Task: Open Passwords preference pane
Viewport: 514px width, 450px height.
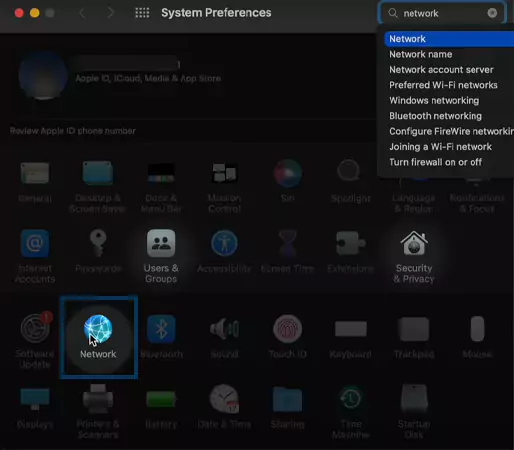Action: click(x=98, y=243)
